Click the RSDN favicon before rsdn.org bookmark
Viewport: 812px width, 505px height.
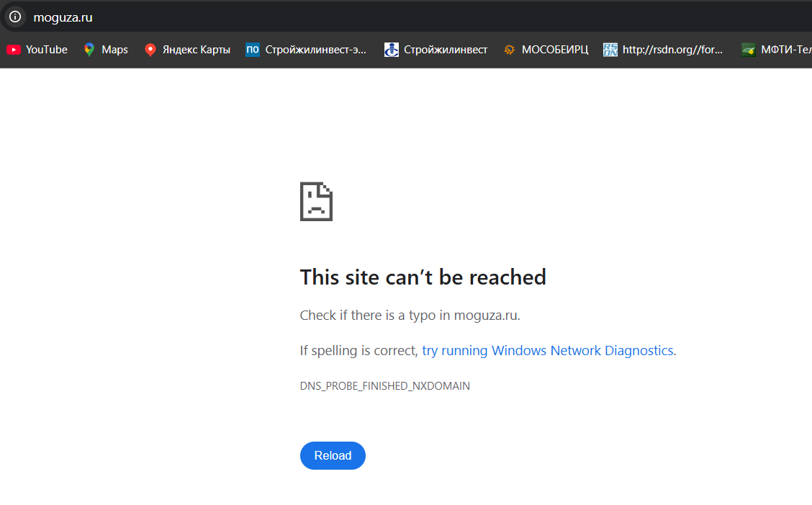610,50
